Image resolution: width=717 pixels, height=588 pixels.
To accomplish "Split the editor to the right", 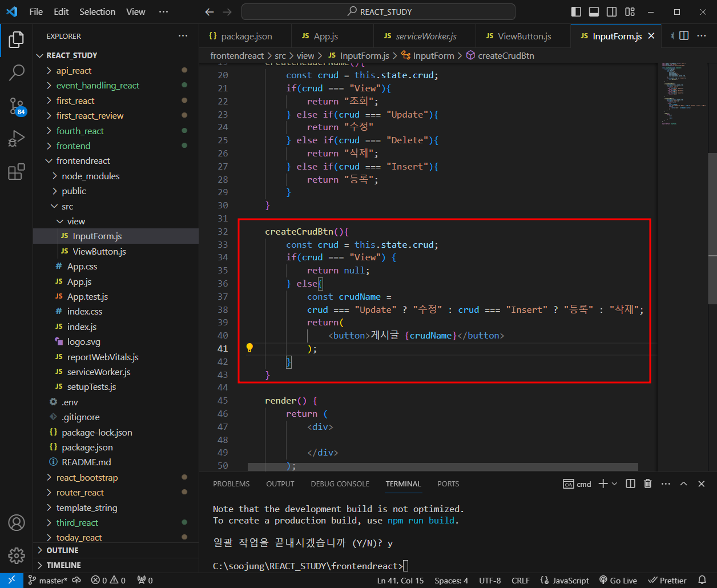I will coord(684,35).
